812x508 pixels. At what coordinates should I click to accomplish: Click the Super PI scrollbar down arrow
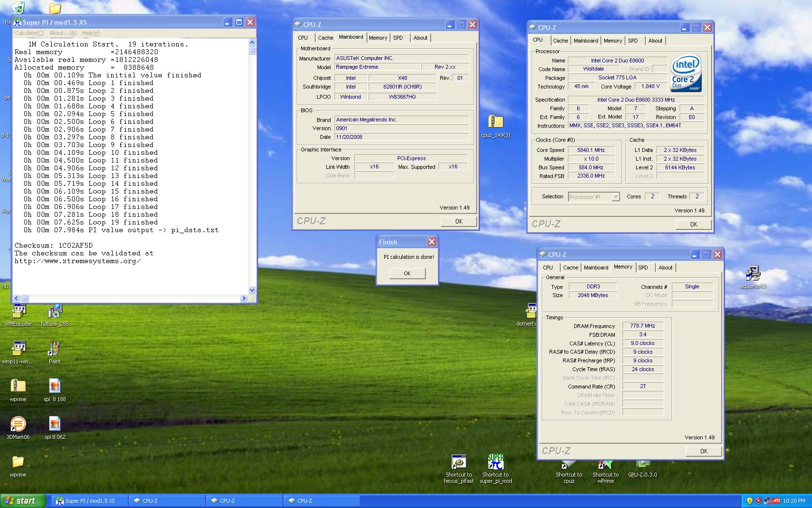point(252,290)
